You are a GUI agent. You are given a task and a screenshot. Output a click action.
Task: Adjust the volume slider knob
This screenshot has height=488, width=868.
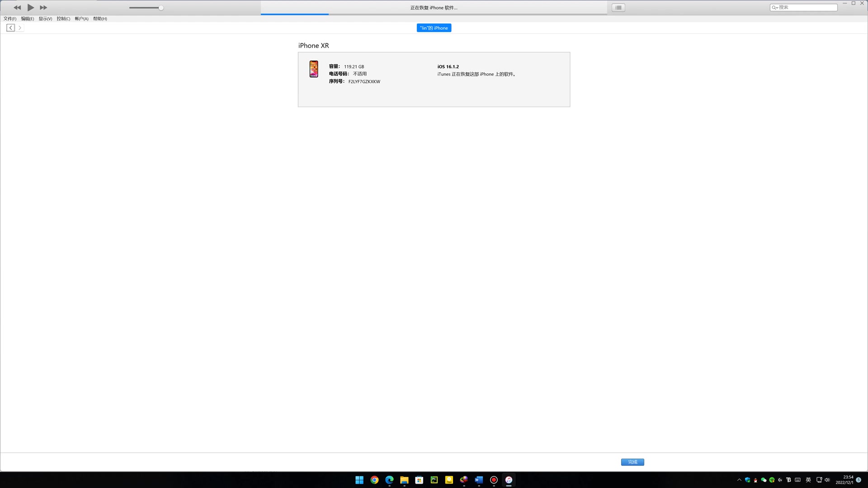point(161,8)
